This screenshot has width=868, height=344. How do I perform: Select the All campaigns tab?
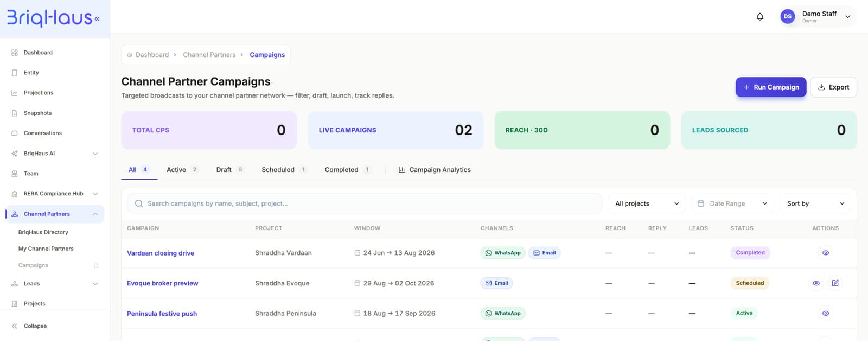pyautogui.click(x=139, y=170)
